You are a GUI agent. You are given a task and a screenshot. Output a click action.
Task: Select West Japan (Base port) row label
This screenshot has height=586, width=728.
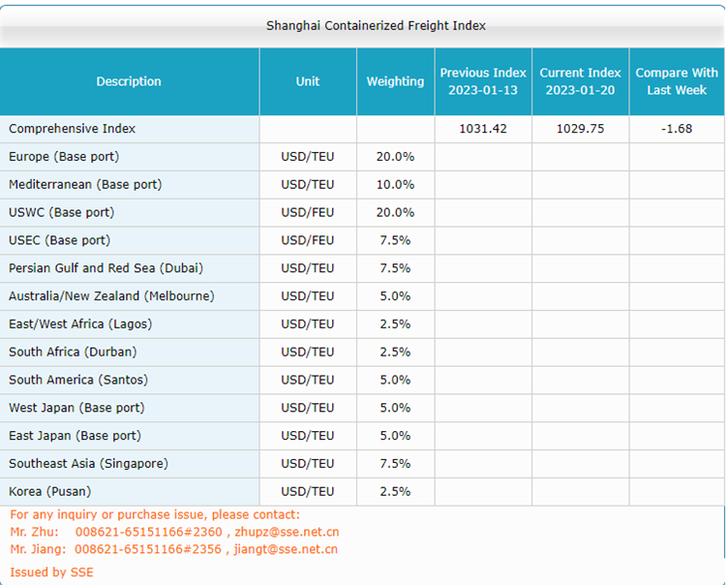(76, 408)
